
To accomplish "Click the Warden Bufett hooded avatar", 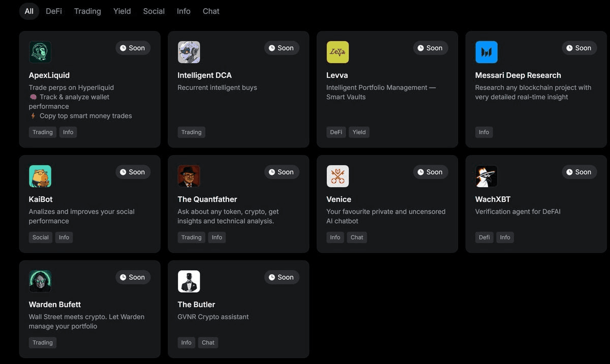I will click(40, 281).
